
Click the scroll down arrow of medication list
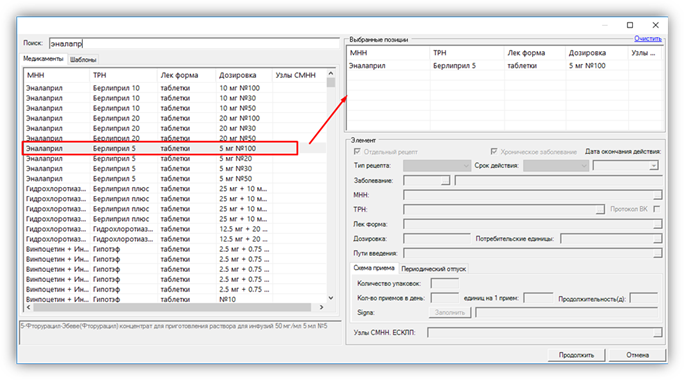[x=331, y=298]
